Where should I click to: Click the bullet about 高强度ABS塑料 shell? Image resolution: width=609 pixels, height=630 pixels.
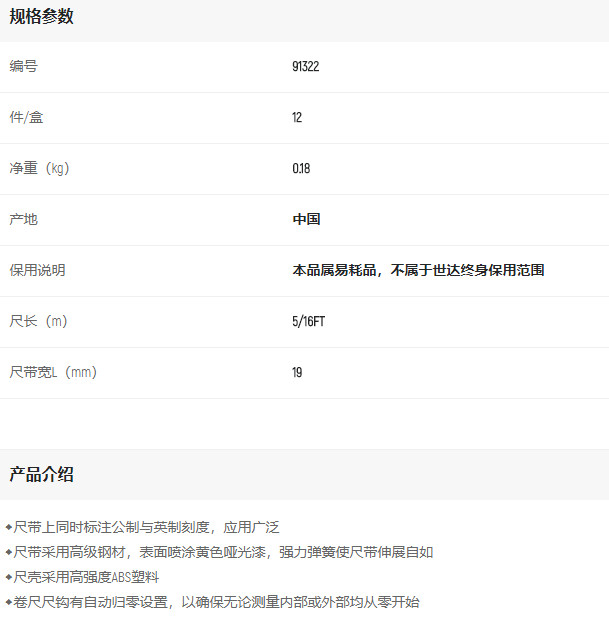[86, 577]
